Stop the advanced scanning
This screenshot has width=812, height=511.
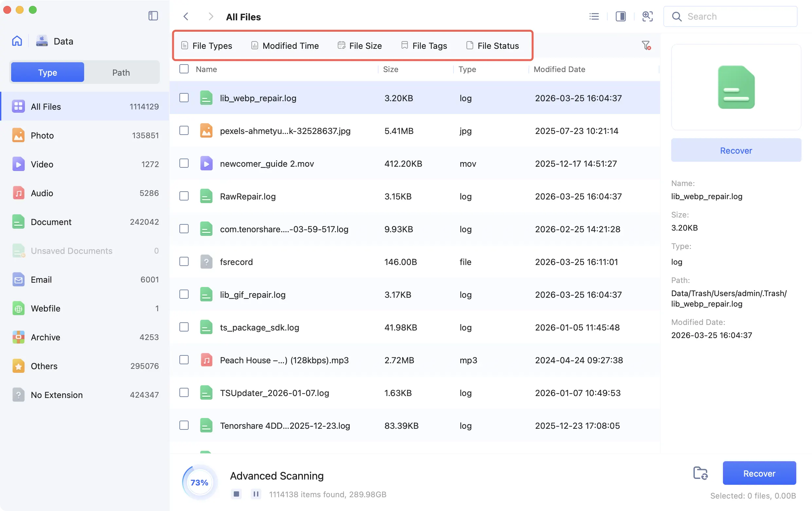236,494
